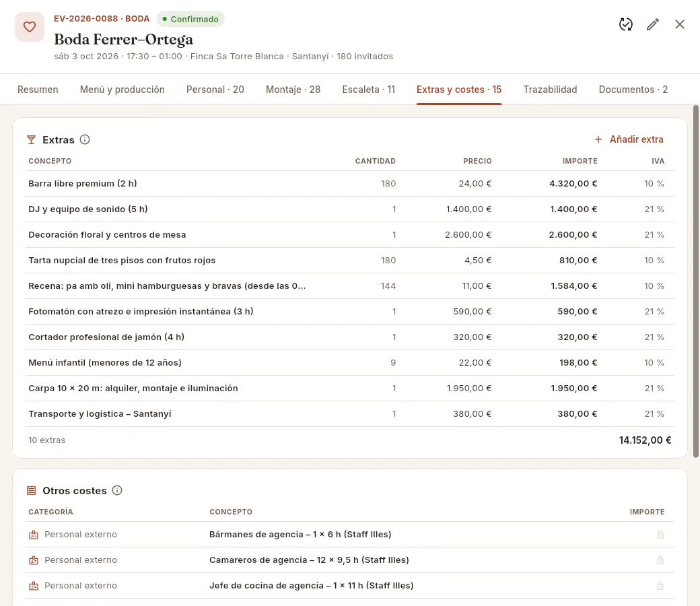Select the Montaje · 28 tab
Screen dimensions: 700x606
point(293,90)
